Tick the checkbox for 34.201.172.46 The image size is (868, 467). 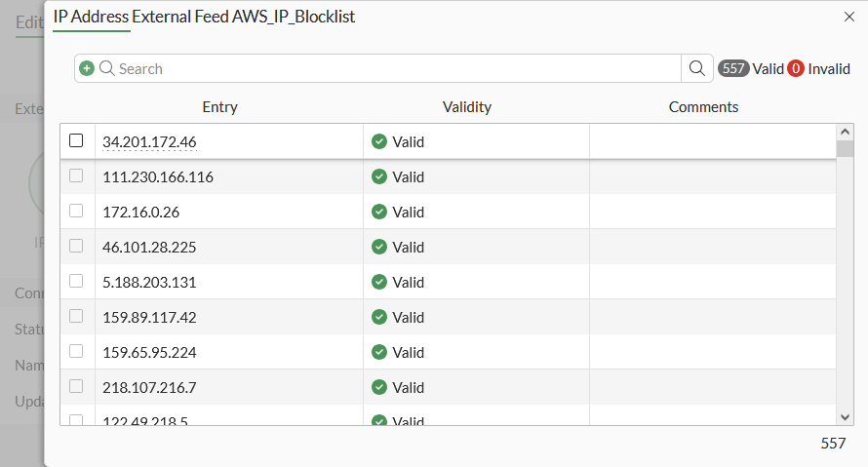(76, 141)
